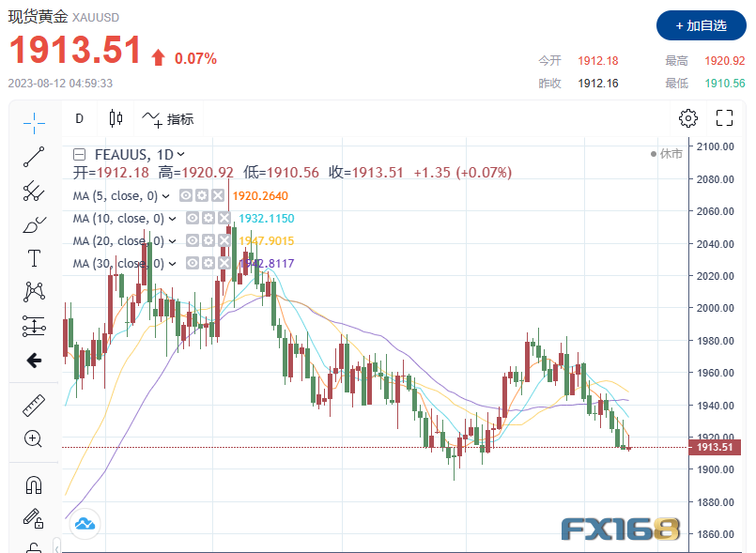Enable magnet snapping mode

[35, 483]
